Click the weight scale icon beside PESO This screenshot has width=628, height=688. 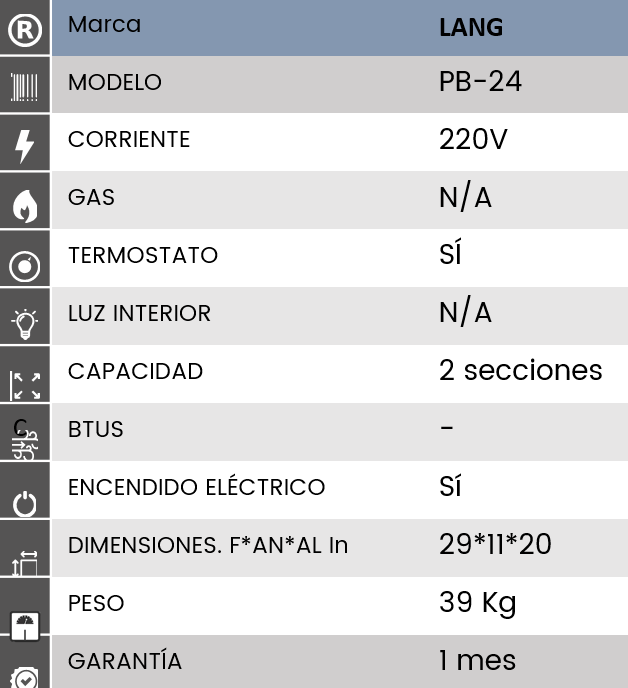pyautogui.click(x=25, y=627)
